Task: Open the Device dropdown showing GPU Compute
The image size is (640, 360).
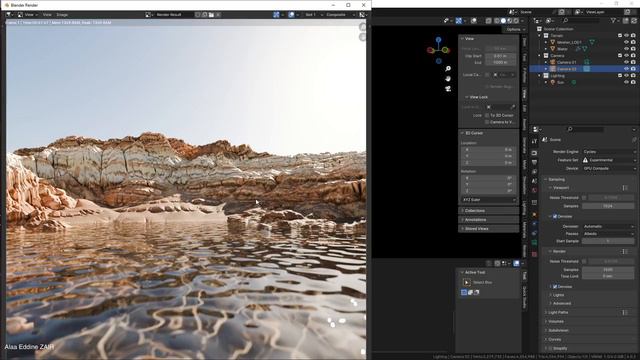Action: pos(609,168)
